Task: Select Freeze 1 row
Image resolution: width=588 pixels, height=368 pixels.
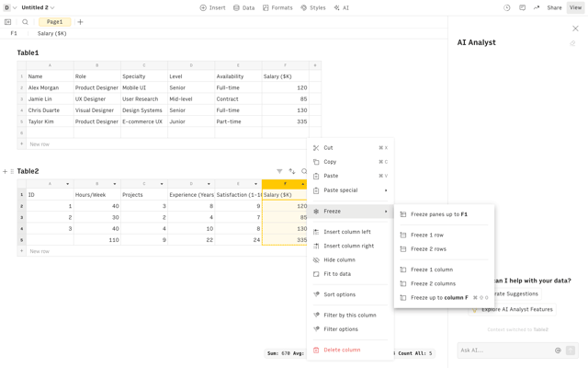Action: point(444,236)
